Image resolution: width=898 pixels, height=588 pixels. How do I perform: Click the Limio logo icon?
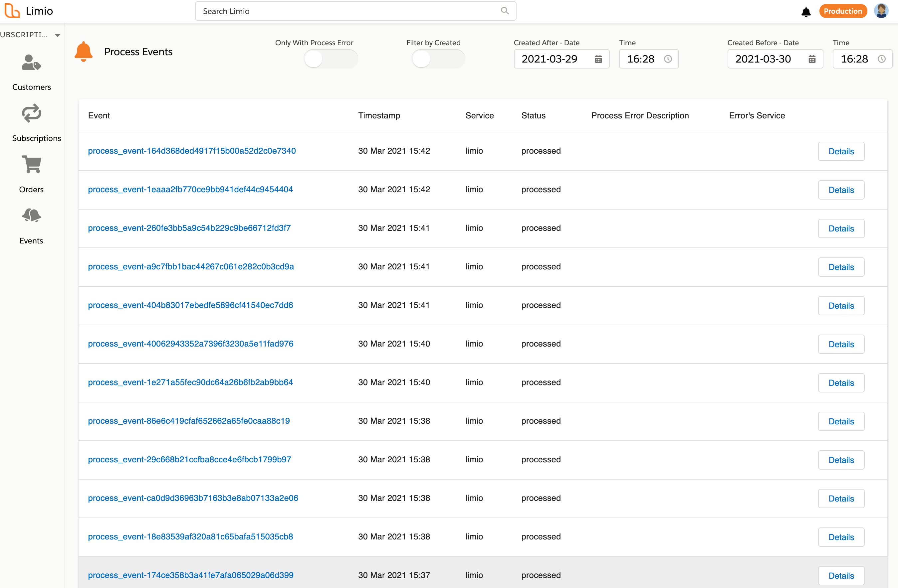pos(12,11)
